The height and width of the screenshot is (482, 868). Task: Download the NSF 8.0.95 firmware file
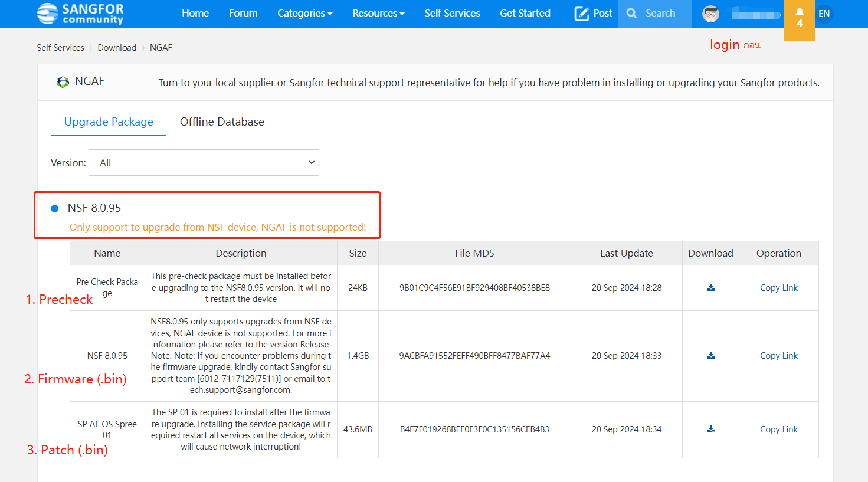(711, 356)
